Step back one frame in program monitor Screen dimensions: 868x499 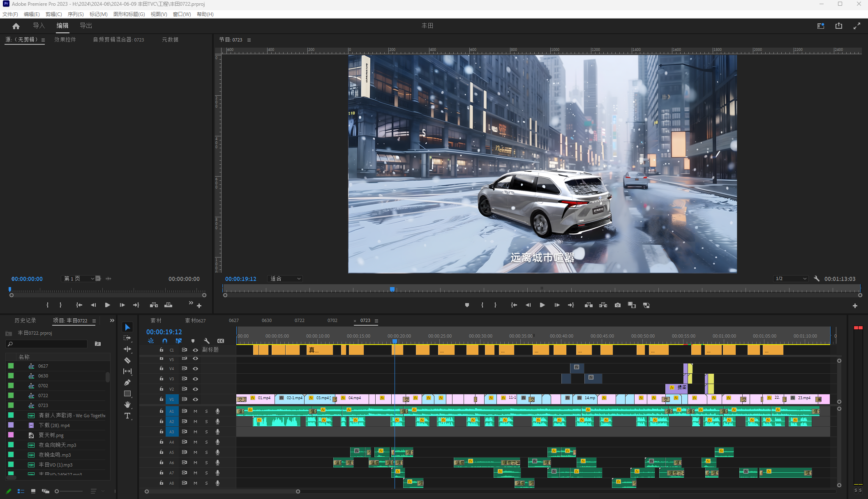[528, 305]
